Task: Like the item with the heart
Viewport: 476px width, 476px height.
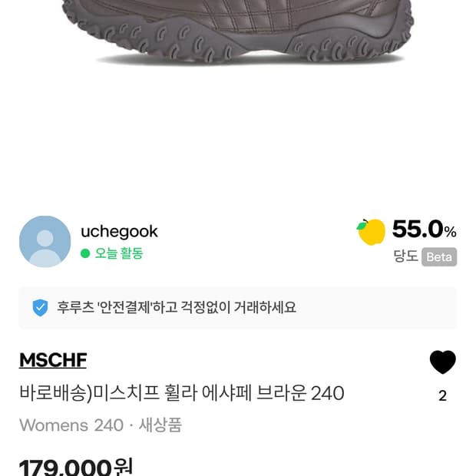Action: pyautogui.click(x=442, y=362)
